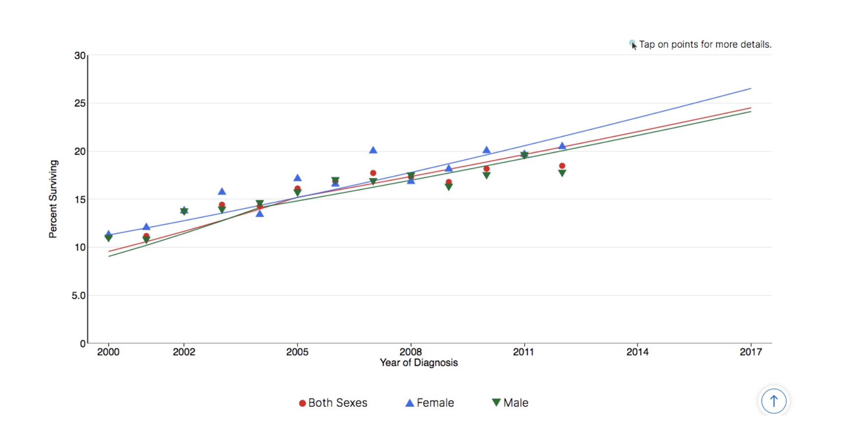This screenshot has height=430, width=868.
Task: Click the scroll-to-top arrow button
Action: tap(773, 401)
